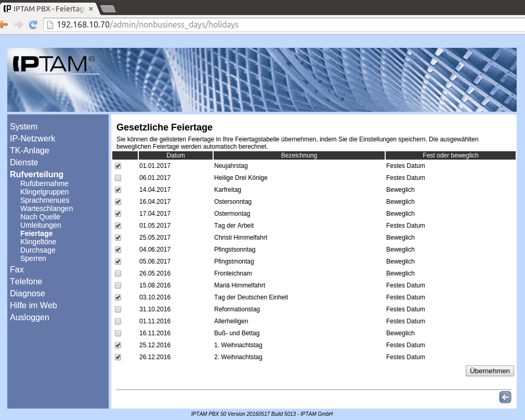Select Warteschlangen in the sidebar
The image size is (525, 420).
(x=46, y=208)
